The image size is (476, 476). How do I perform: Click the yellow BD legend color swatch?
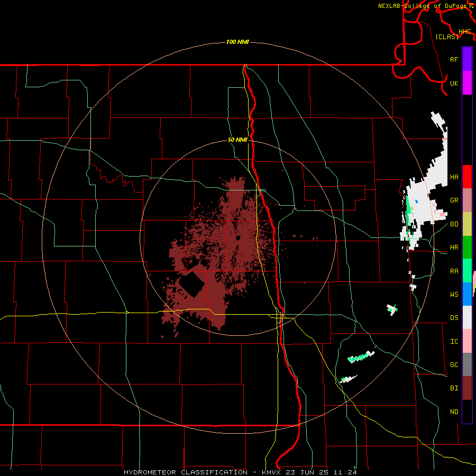click(467, 224)
